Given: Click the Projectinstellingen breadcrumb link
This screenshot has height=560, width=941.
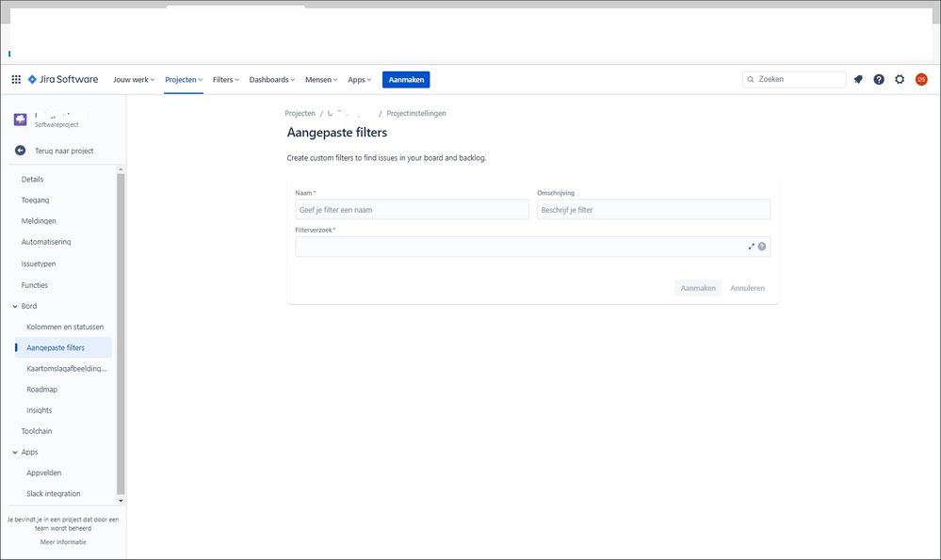Looking at the screenshot, I should tap(416, 113).
